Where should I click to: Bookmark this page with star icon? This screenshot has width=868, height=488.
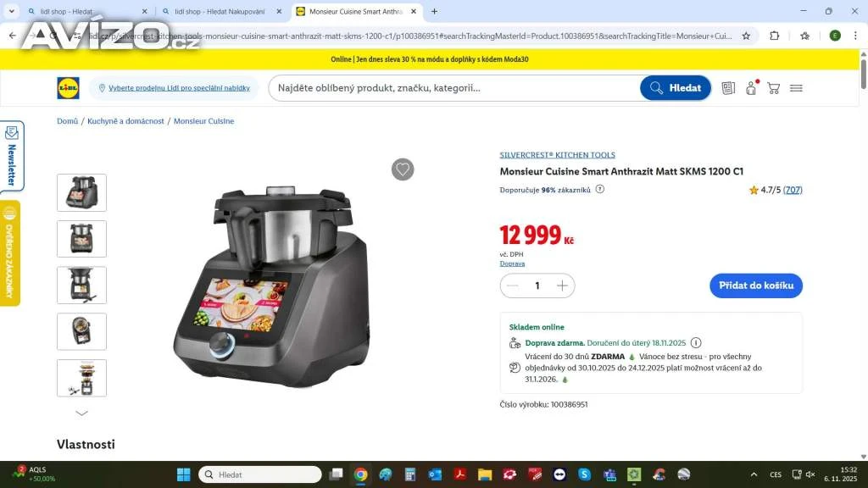pos(746,36)
